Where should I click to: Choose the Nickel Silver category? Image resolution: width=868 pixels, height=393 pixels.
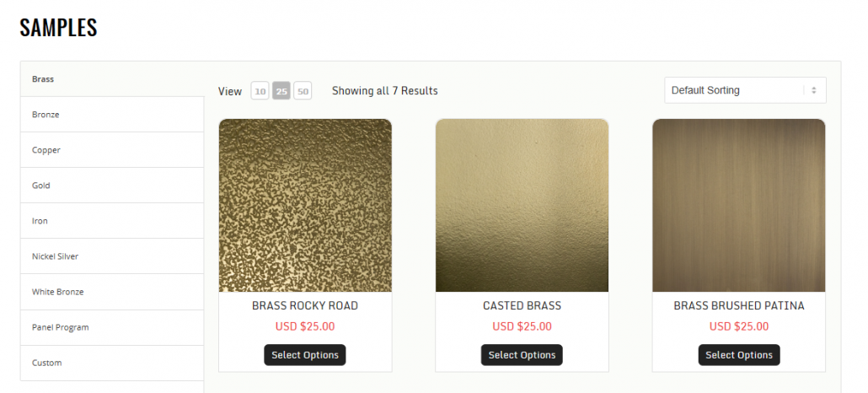(x=112, y=256)
